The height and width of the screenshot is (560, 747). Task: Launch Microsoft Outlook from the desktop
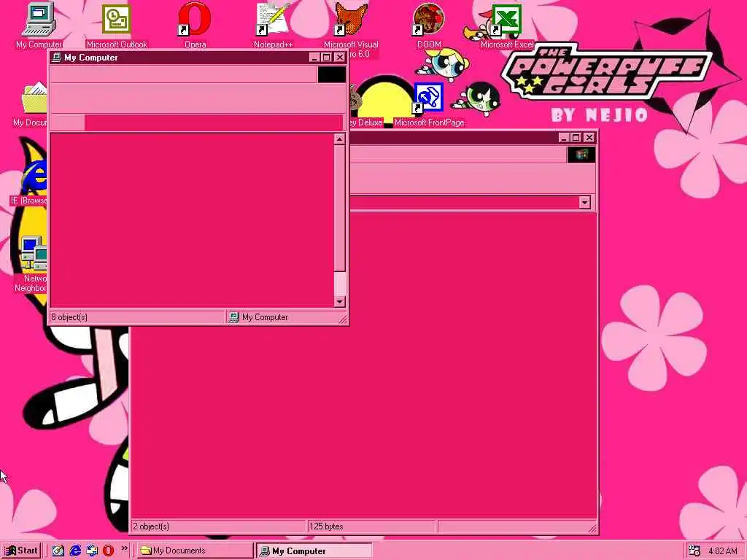tap(117, 25)
